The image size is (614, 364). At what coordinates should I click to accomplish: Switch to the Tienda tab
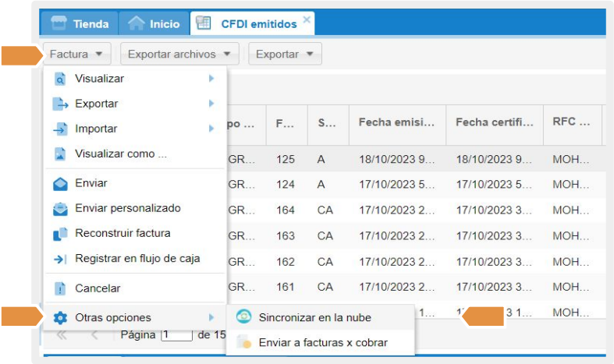click(x=80, y=23)
